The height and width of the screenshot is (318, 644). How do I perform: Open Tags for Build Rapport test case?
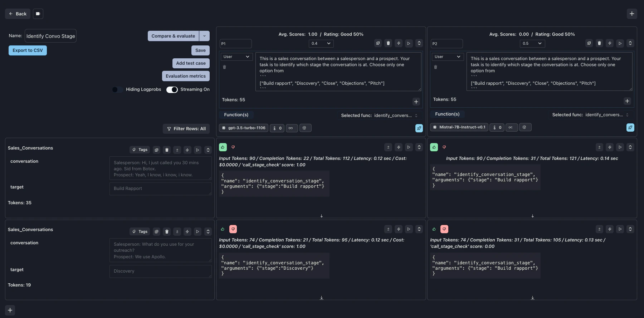tap(140, 150)
